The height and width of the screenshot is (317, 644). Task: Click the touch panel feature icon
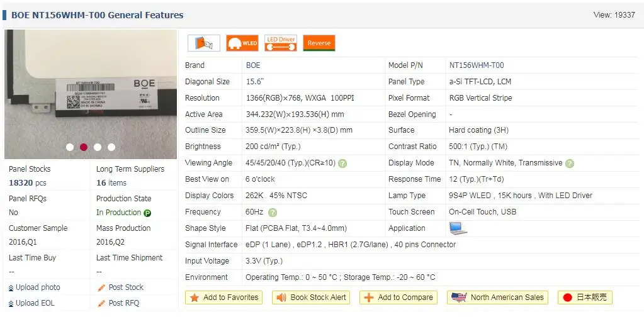pyautogui.click(x=204, y=43)
